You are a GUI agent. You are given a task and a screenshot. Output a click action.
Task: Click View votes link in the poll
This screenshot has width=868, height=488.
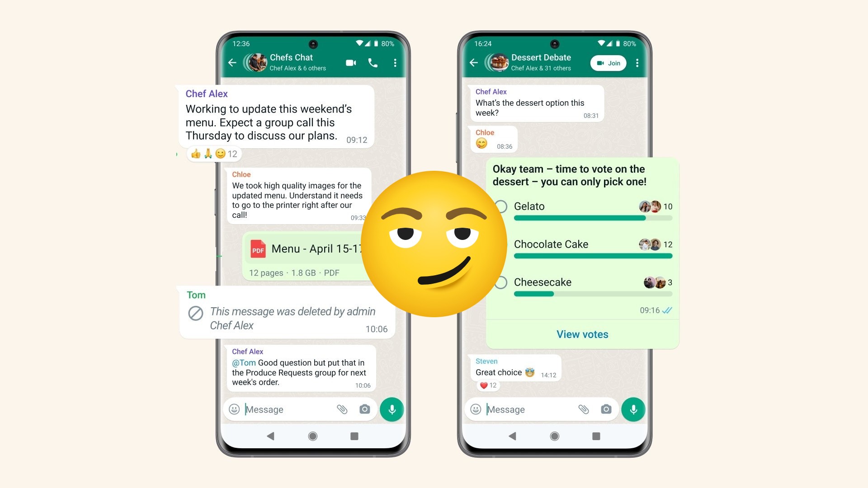[x=583, y=334]
